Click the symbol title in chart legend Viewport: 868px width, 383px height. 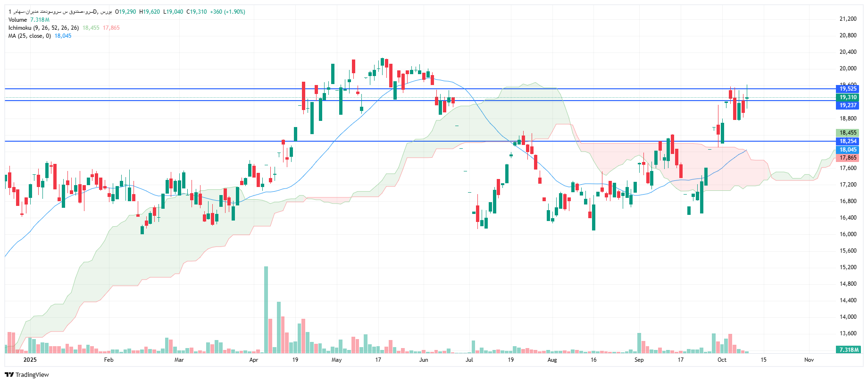tap(60, 12)
